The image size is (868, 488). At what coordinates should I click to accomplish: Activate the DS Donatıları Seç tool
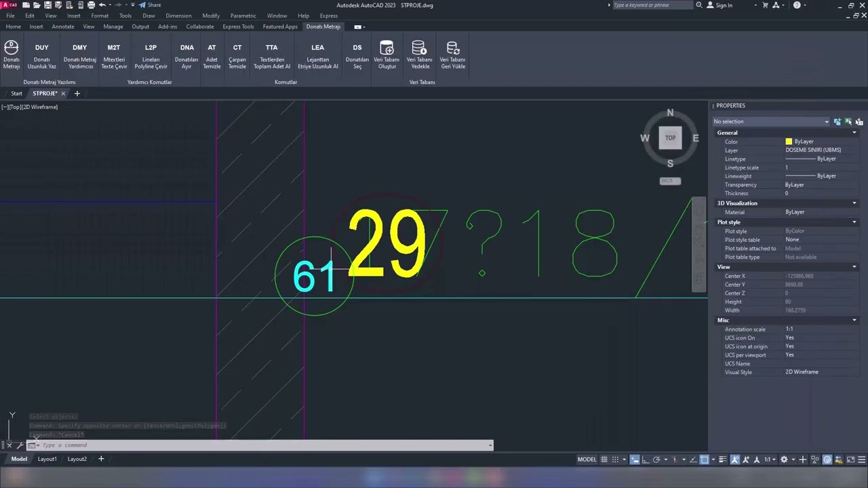point(357,56)
